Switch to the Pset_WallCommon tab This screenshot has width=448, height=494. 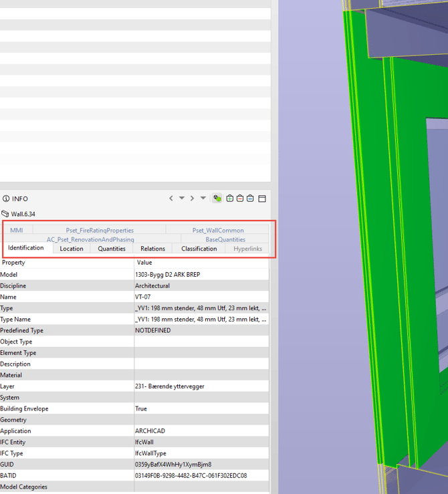point(218,231)
